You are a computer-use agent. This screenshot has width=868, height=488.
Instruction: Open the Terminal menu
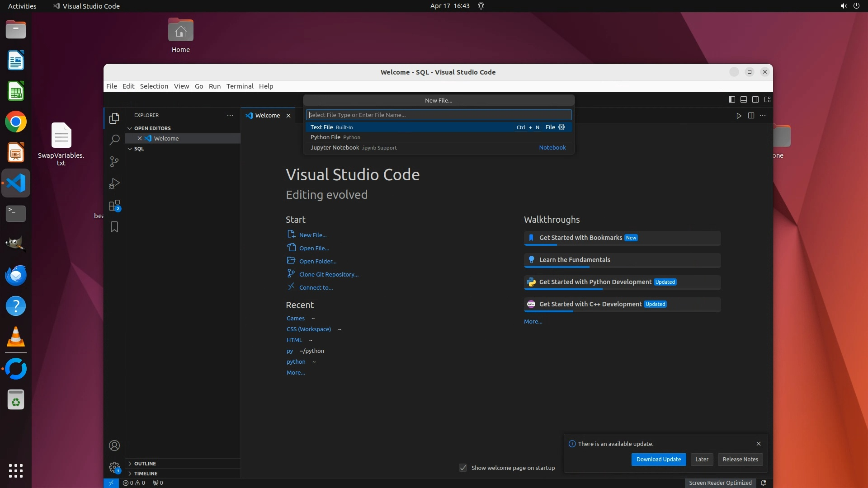(x=240, y=86)
